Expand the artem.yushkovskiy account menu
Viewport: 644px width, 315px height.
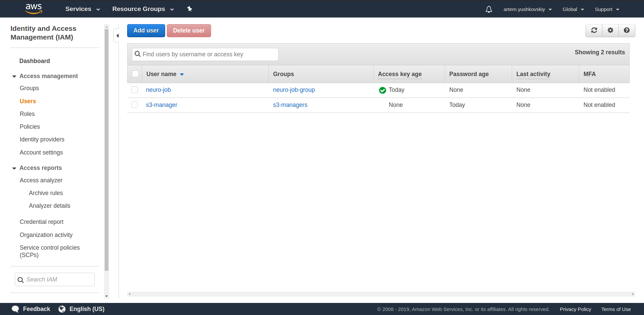coord(527,9)
